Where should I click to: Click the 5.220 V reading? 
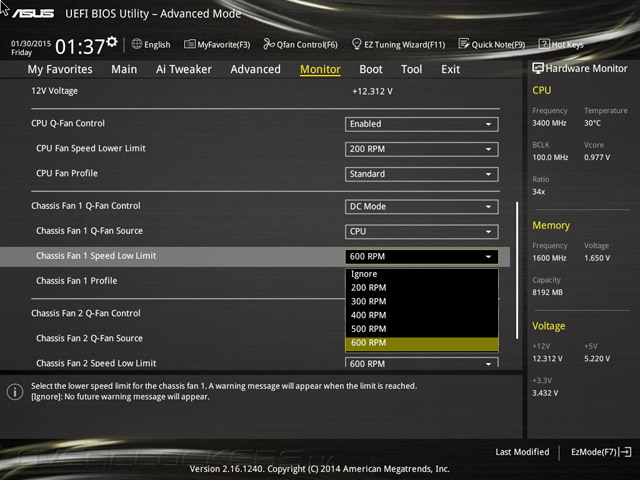click(597, 359)
